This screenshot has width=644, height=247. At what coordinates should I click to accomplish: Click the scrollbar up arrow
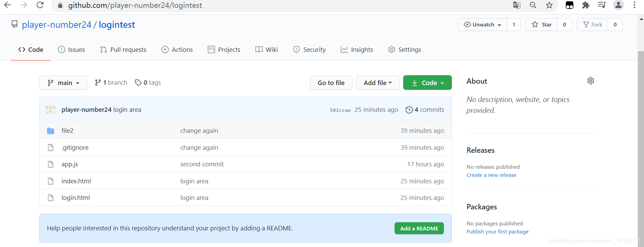(641, 19)
